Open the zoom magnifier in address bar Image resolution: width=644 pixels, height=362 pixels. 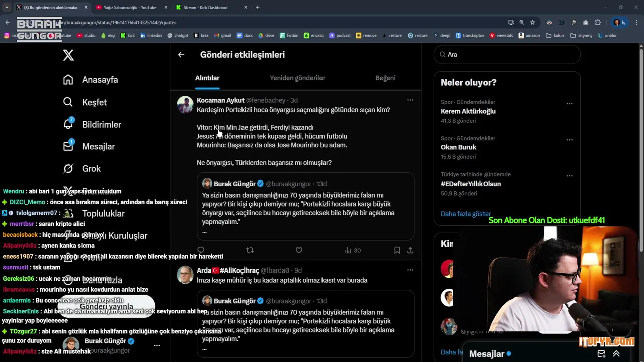pyautogui.click(x=522, y=22)
